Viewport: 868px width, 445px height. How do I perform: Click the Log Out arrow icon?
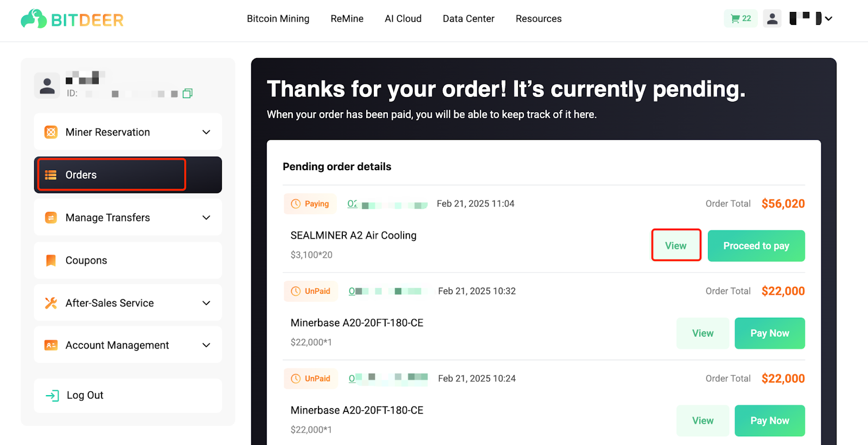(52, 396)
